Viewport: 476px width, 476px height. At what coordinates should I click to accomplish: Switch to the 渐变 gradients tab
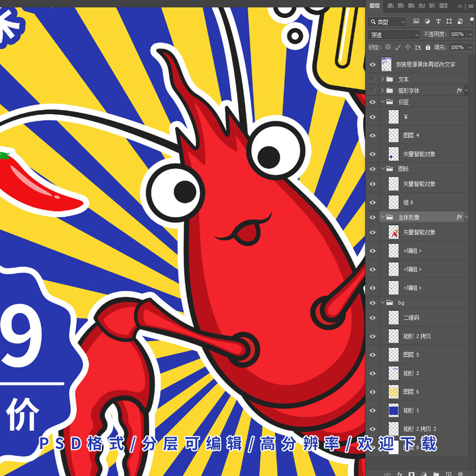coord(432,6)
